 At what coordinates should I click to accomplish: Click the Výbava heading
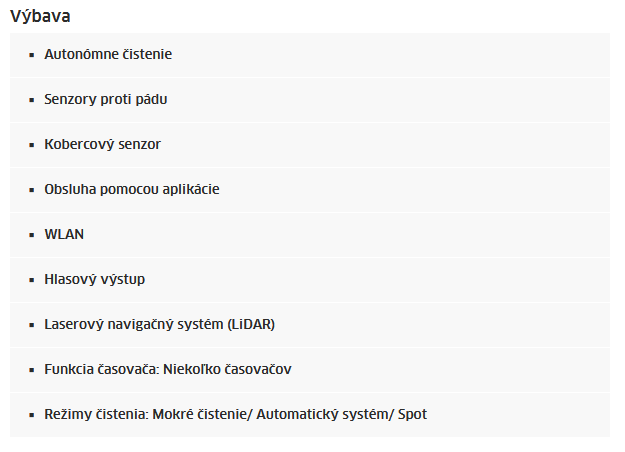40,17
